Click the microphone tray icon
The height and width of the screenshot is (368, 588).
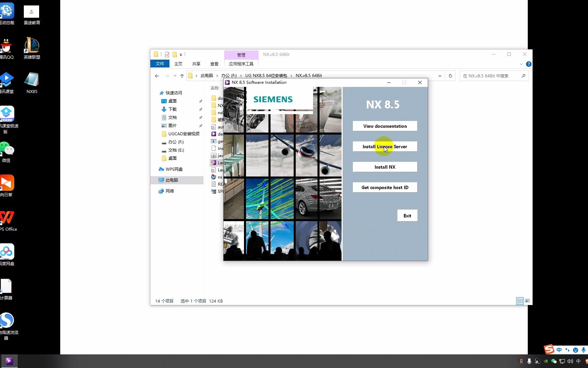click(529, 361)
